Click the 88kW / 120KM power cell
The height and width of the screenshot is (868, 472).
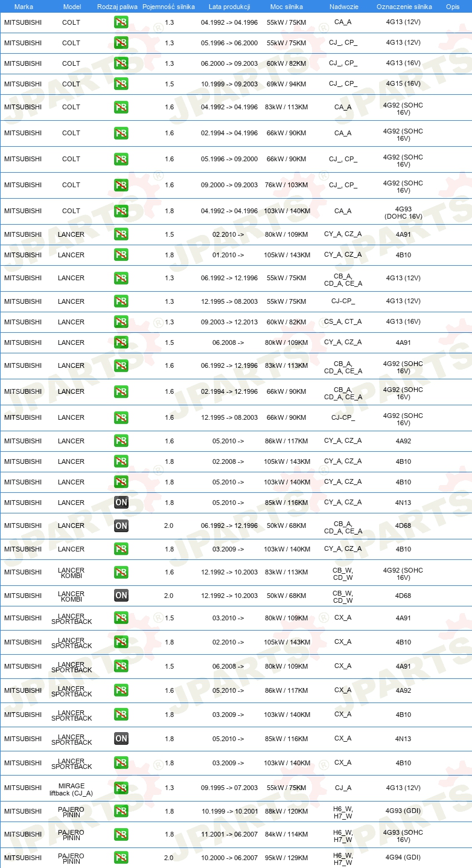click(287, 811)
